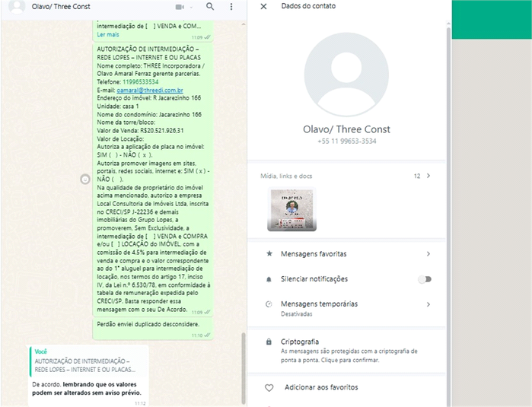
Task: Open the chat three-dot menu
Action: pos(231,6)
